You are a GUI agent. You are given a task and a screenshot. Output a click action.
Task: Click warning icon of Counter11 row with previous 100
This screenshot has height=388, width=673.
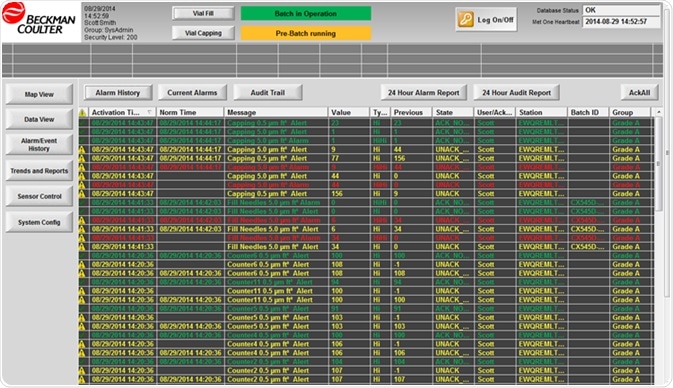pos(82,300)
